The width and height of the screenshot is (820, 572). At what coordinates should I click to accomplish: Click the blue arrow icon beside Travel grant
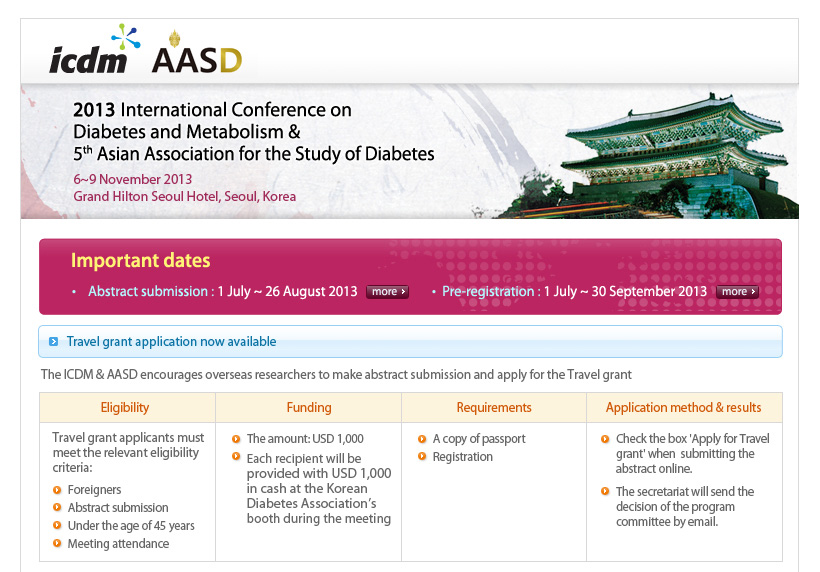tap(54, 342)
